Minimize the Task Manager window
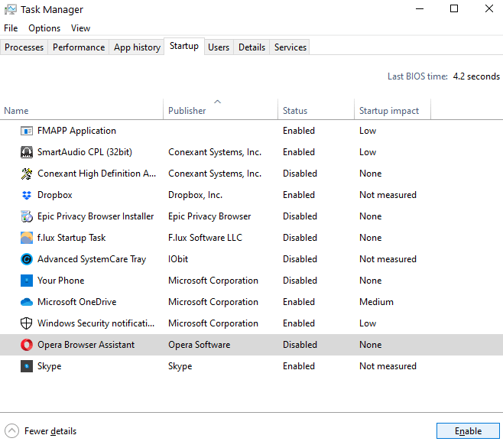Screen dimensions: 503x448 coord(420,9)
